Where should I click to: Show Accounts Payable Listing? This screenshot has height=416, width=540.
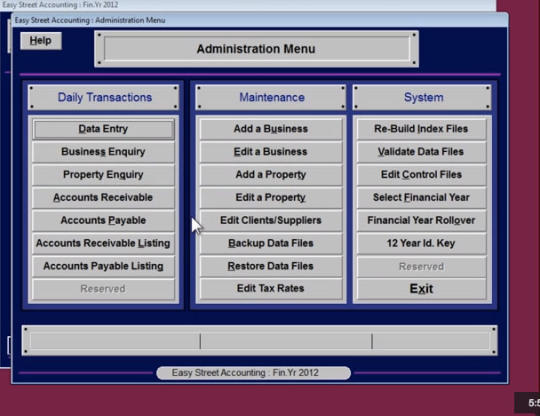pos(103,266)
